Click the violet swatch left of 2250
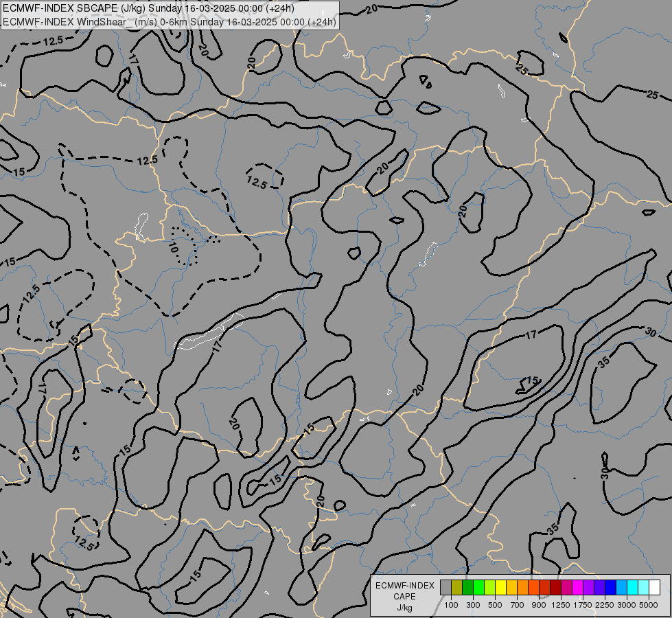 tap(599, 588)
